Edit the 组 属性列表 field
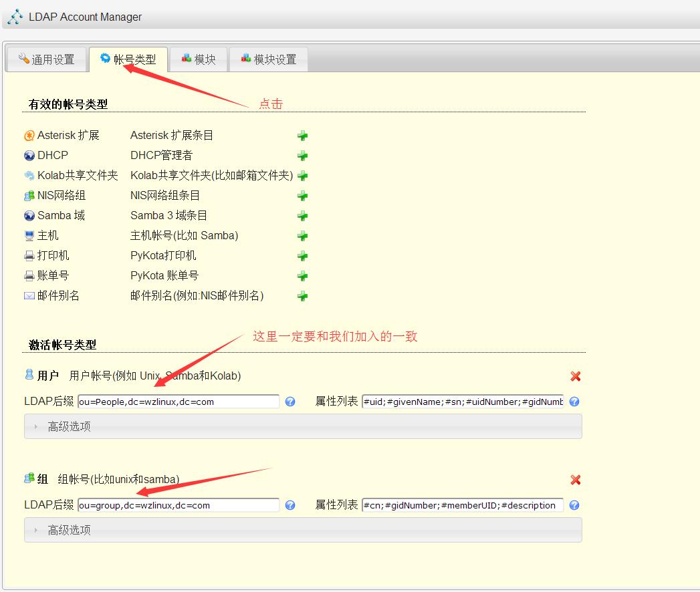Image resolution: width=700 pixels, height=592 pixels. [463, 505]
